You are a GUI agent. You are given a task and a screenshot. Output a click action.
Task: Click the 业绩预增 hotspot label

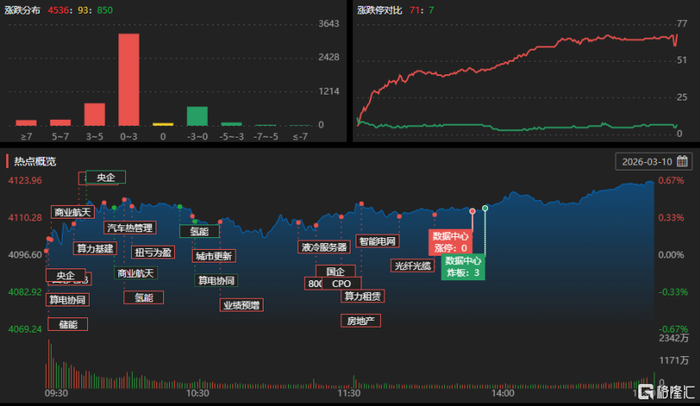click(x=242, y=305)
